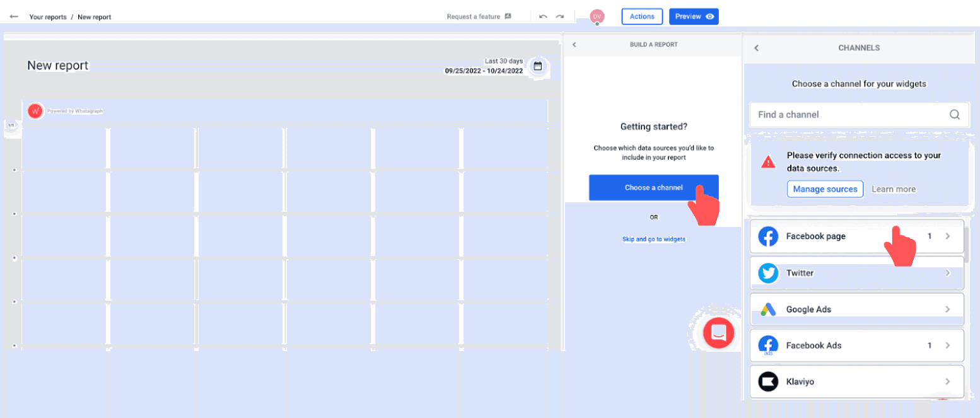Expand the Klaviyo channel options
This screenshot has height=418, width=980.
(947, 381)
